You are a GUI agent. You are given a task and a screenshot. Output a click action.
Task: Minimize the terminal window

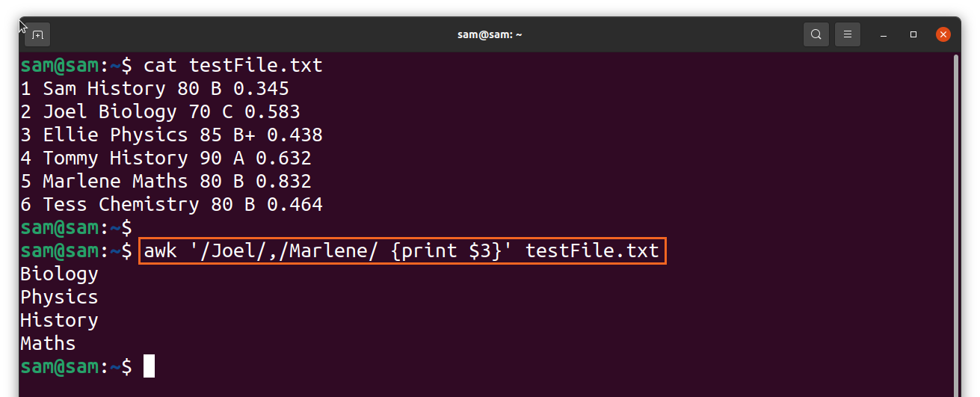coord(883,34)
